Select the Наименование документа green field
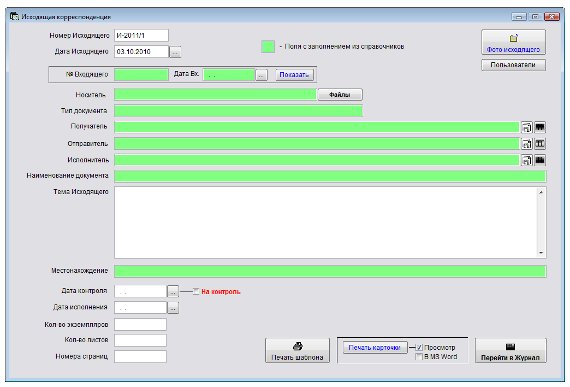The height and width of the screenshot is (387, 570). click(x=330, y=176)
